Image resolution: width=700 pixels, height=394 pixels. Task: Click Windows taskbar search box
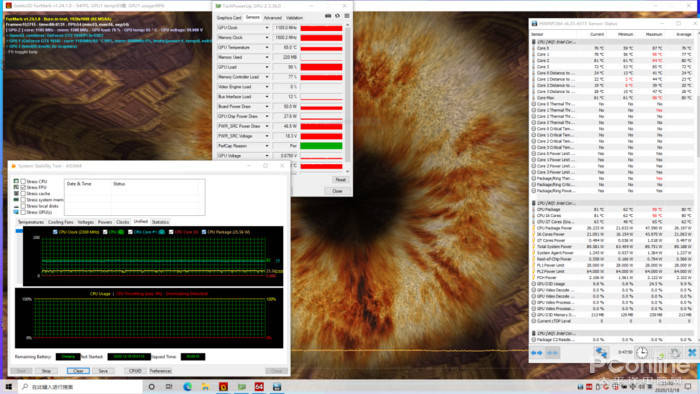point(80,387)
